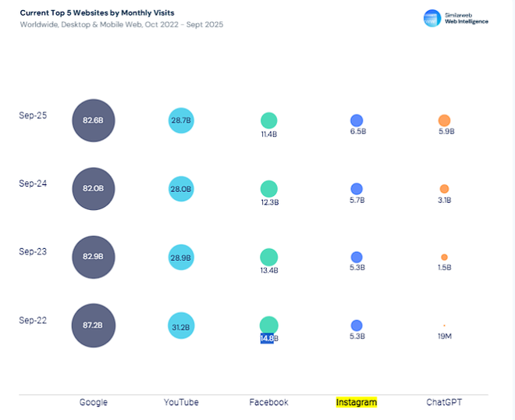Click the chart title about monthly visits
515x420 pixels.
coord(98,13)
